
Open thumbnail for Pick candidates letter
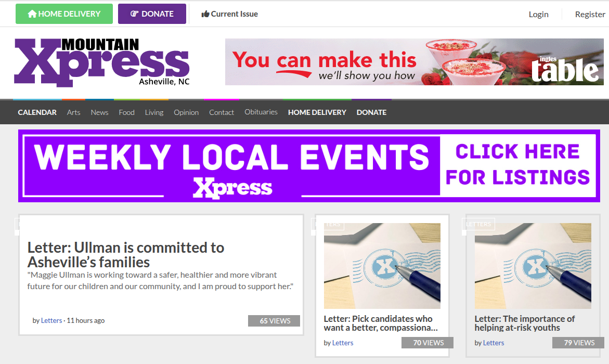[382, 266]
